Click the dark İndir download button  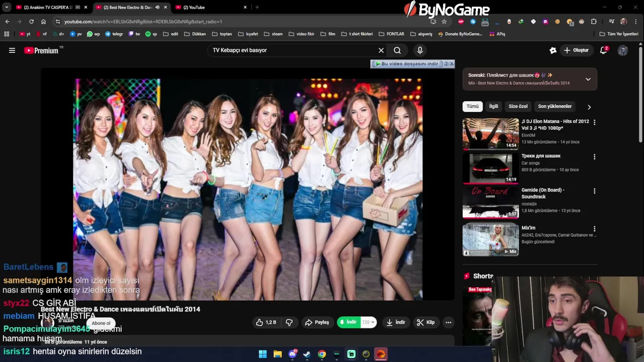click(395, 322)
